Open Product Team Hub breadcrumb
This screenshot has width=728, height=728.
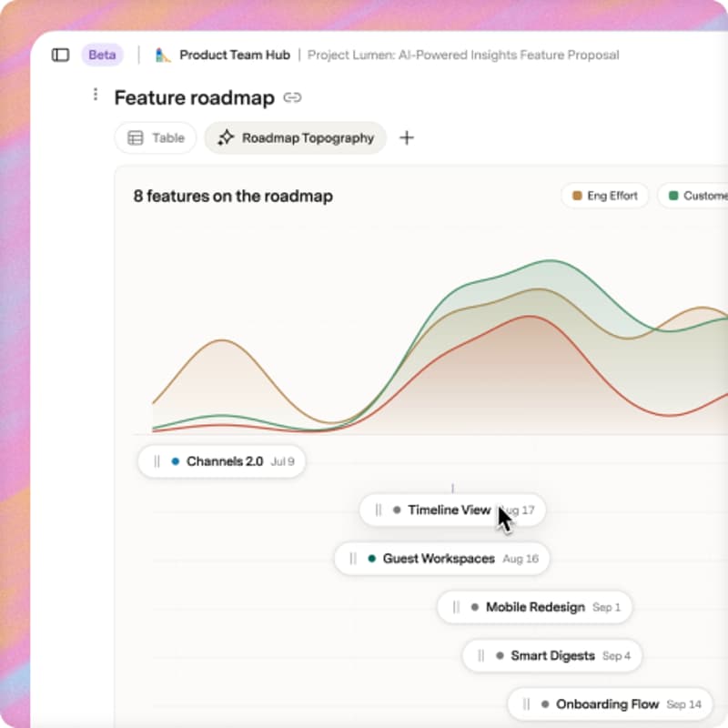[235, 55]
